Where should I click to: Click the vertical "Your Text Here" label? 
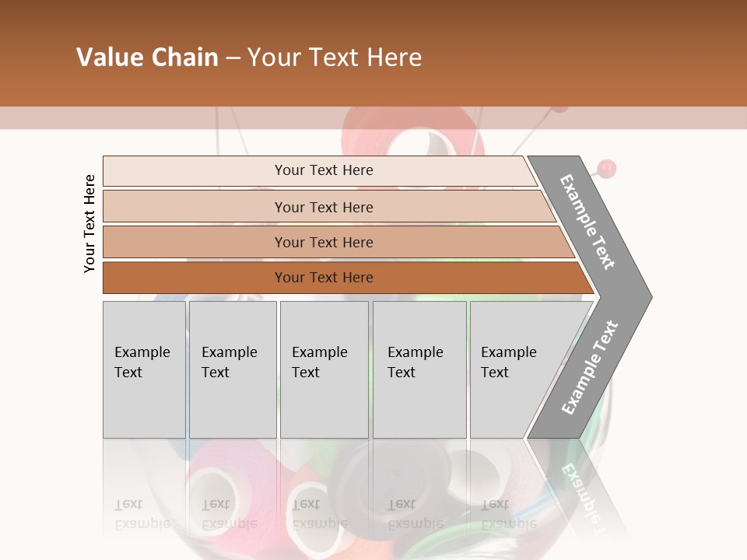(89, 224)
